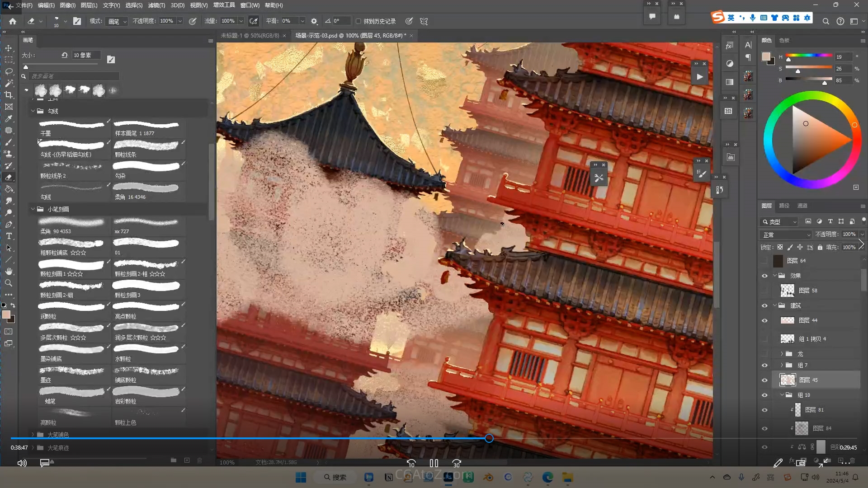Image resolution: width=868 pixels, height=488 pixels.
Task: Toggle visibility of layer 图层 44
Action: [x=764, y=320]
